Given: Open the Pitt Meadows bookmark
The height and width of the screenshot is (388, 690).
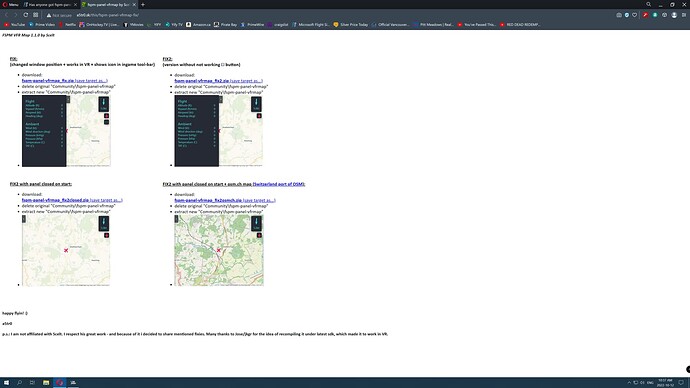Looking at the screenshot, I should point(433,25).
